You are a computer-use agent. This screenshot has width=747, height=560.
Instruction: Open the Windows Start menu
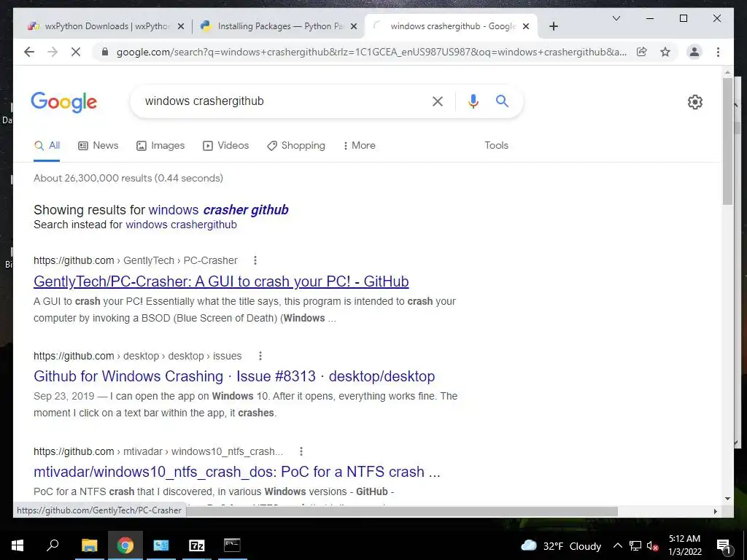[x=18, y=545]
